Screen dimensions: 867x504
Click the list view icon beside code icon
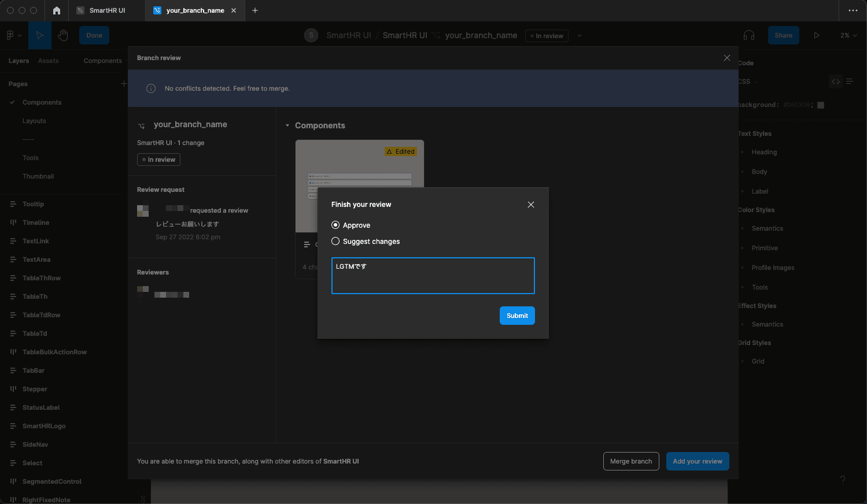[x=849, y=81]
